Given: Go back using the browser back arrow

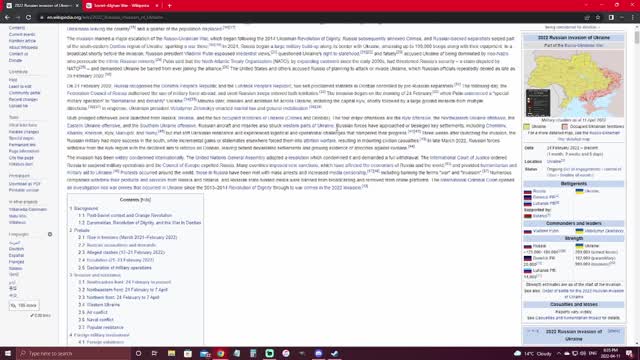Looking at the screenshot, I should [x=7, y=18].
